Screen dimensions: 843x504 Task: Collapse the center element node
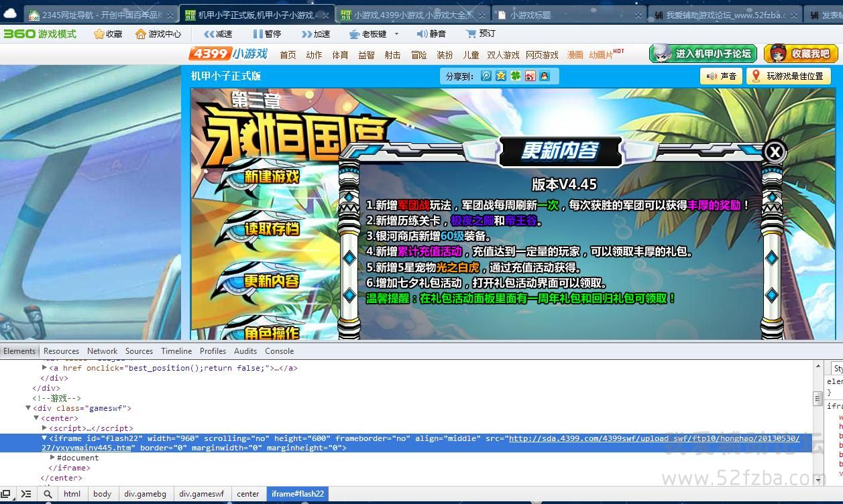pos(37,418)
